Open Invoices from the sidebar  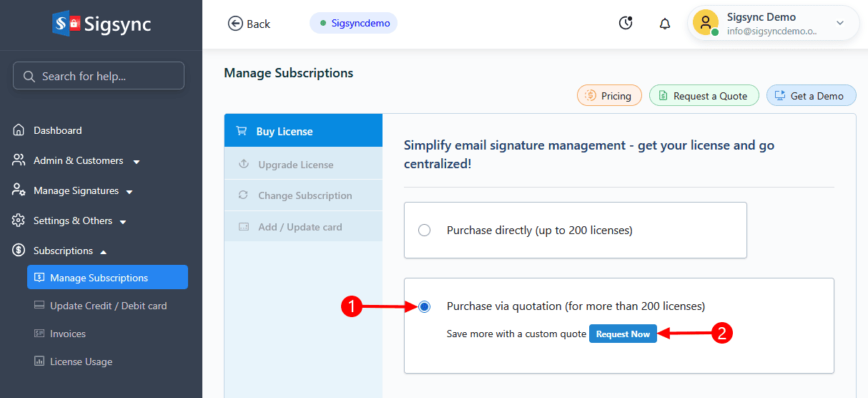tap(67, 334)
